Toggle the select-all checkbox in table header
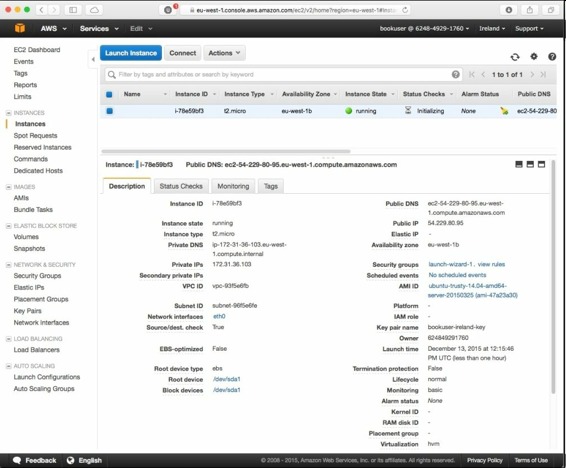566x468 pixels. point(109,94)
